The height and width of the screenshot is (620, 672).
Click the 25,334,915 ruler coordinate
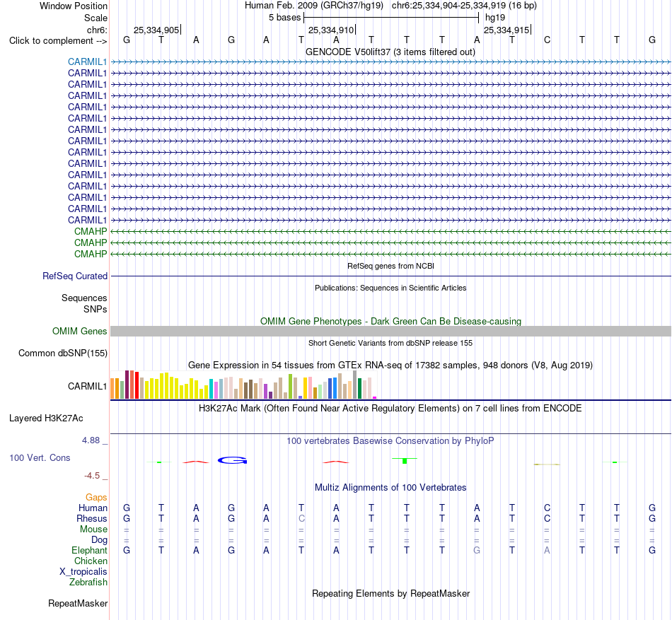coord(506,30)
